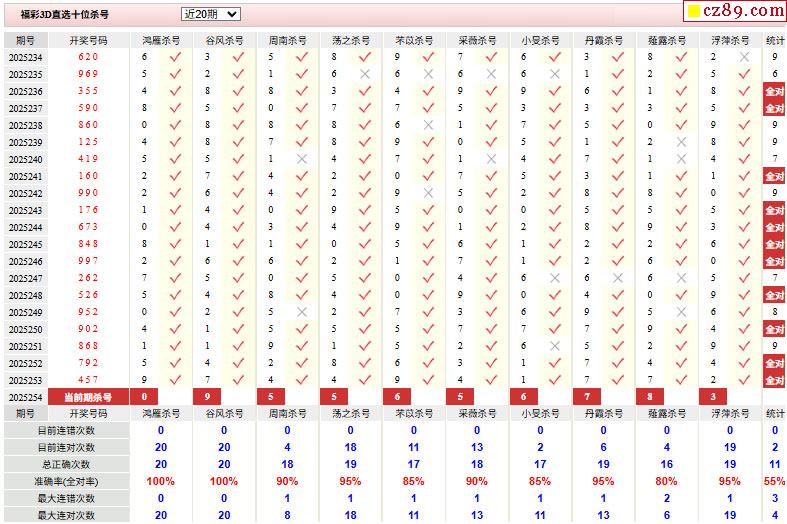Open the 近20期 period range dropdown
The image size is (787, 524).
pos(210,14)
